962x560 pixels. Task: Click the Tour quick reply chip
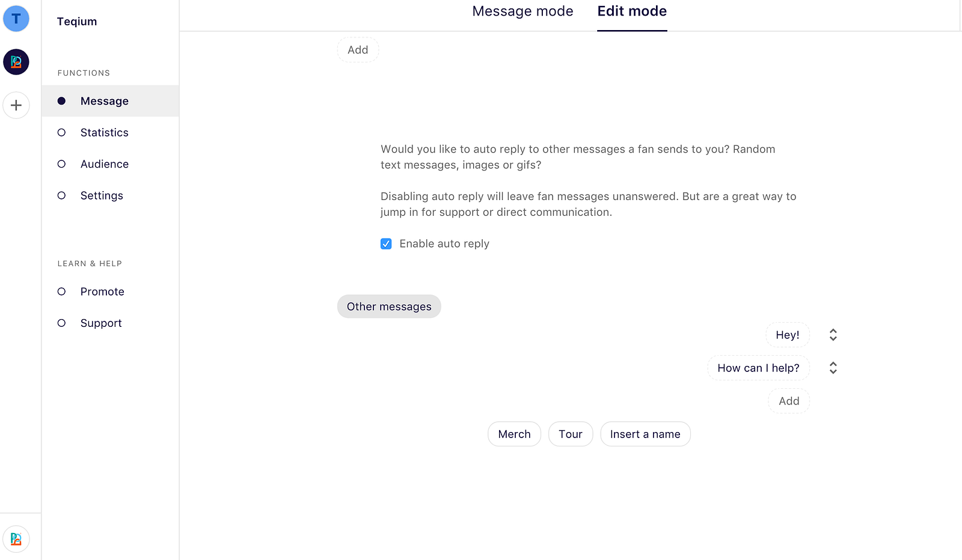570,434
